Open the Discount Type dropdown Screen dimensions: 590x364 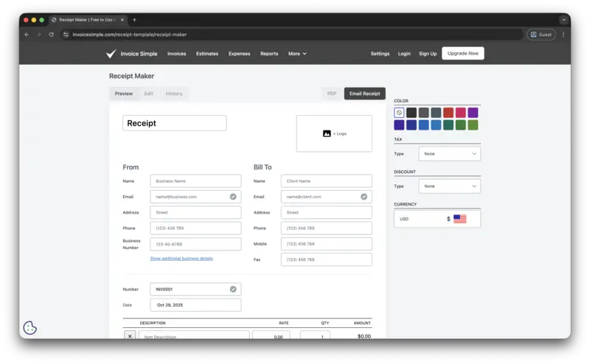point(449,186)
